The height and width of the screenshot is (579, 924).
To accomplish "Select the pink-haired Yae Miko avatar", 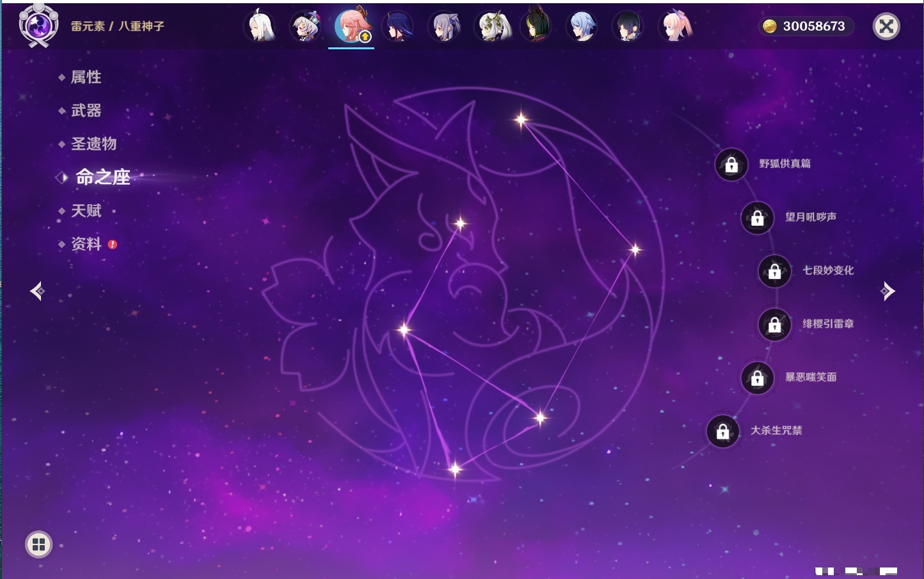I will click(351, 26).
